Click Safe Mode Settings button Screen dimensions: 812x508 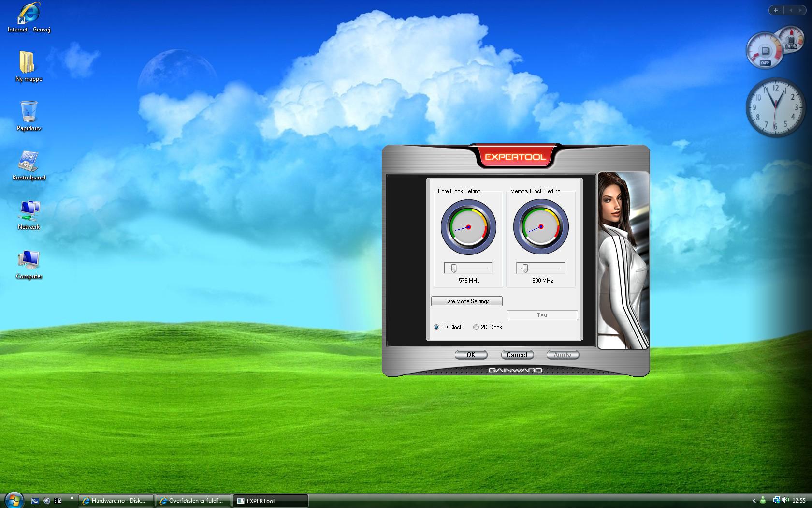click(466, 301)
